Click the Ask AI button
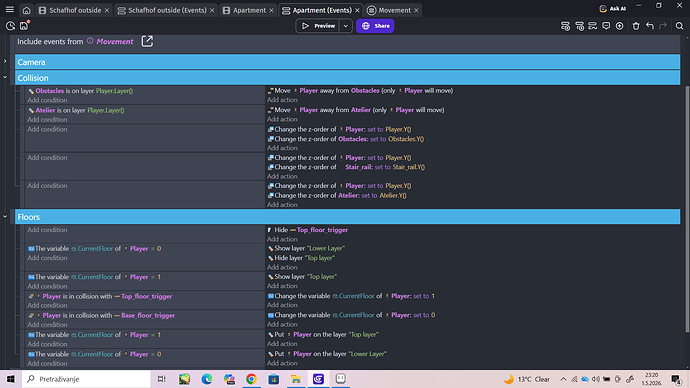The width and height of the screenshot is (690, 388). [x=613, y=8]
